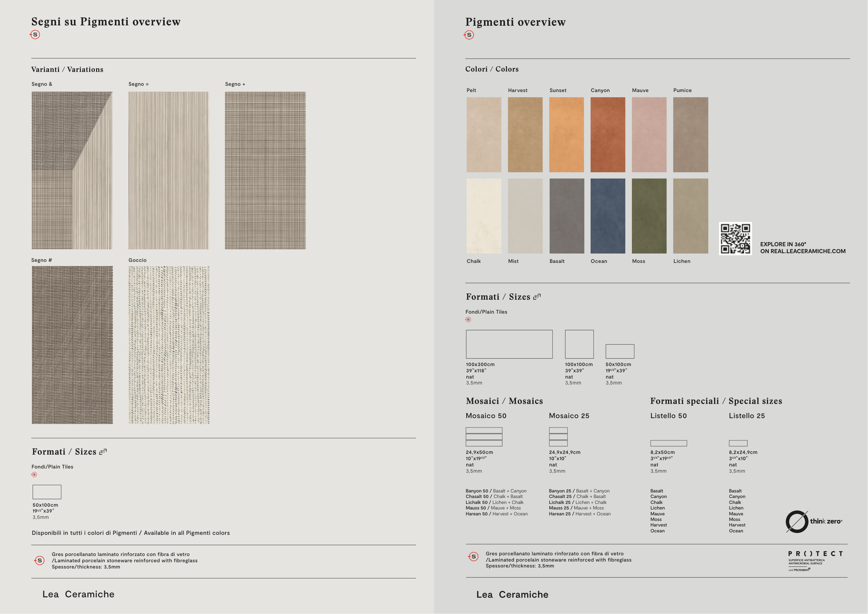The image size is (868, 614).
Task: Open the Segno & pattern thumbnail
Action: pos(72,170)
